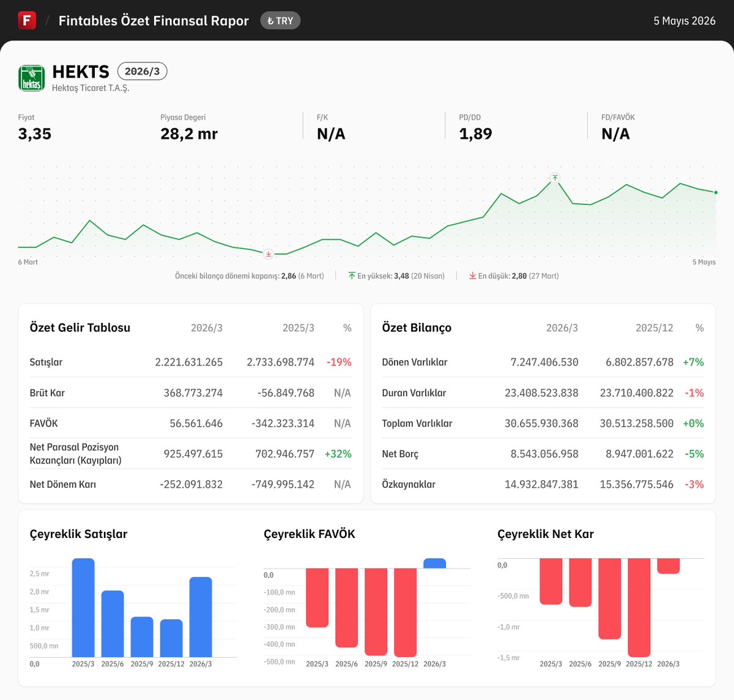Click the chart's green end-point dot
The height and width of the screenshot is (700, 734).
[716, 193]
